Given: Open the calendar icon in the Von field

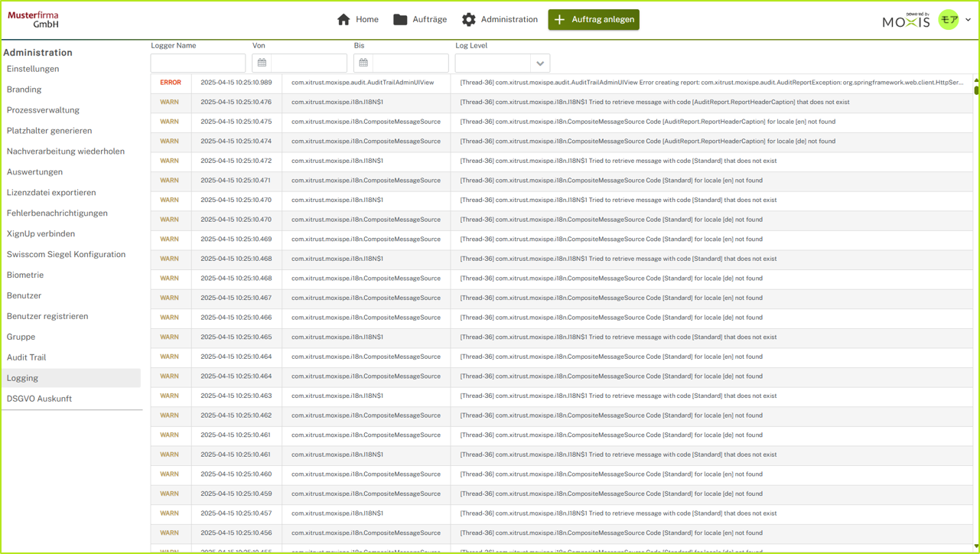Looking at the screenshot, I should coord(261,63).
